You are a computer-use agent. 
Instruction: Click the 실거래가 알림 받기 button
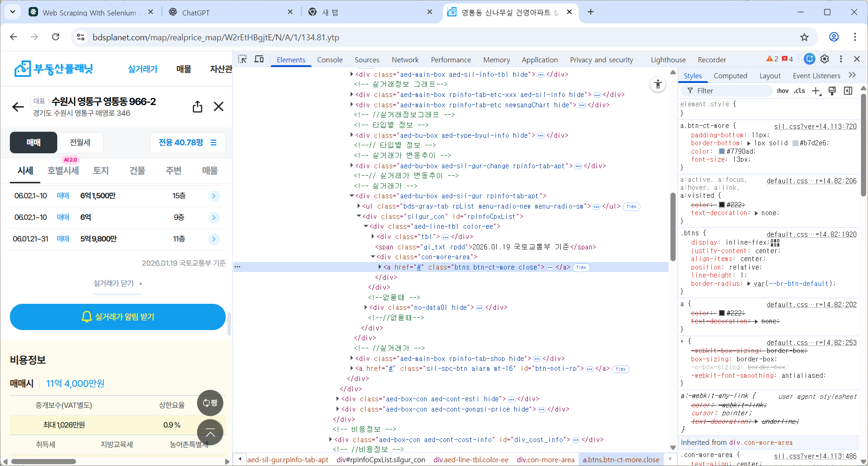point(118,317)
